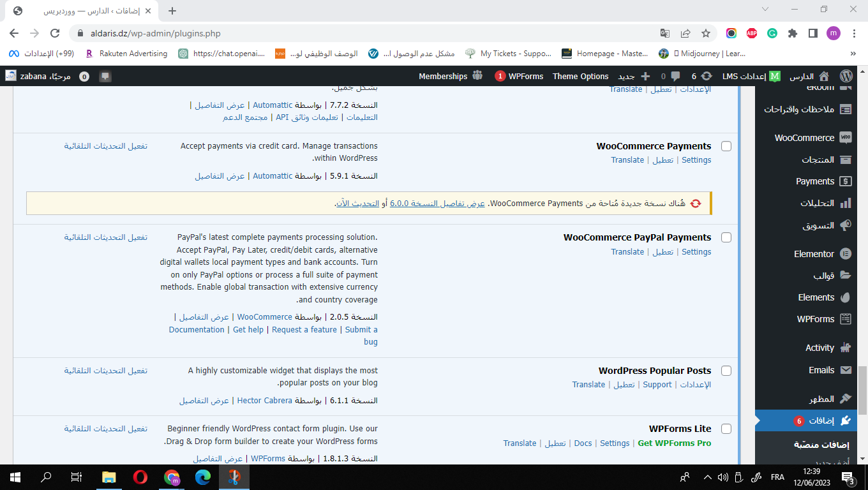Check the WordPress Popular Posts checkbox
The width and height of the screenshot is (868, 490).
[x=726, y=371]
